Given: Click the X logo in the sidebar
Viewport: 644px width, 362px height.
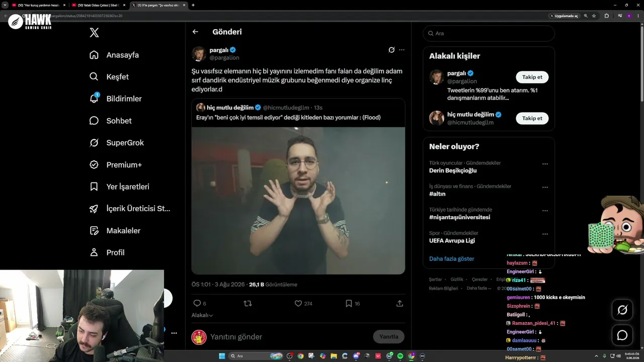Looking at the screenshot, I should point(94,33).
